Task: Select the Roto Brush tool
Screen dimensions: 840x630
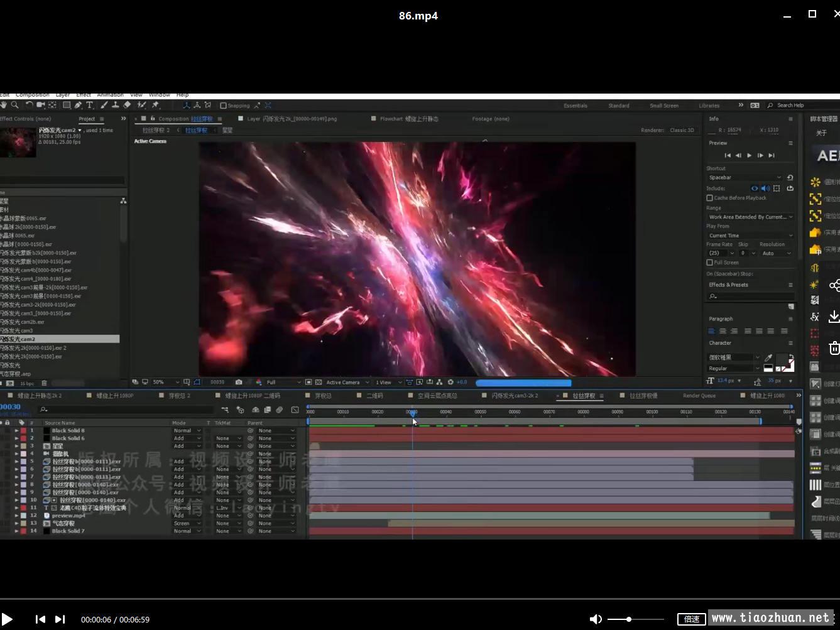Action: [142, 106]
